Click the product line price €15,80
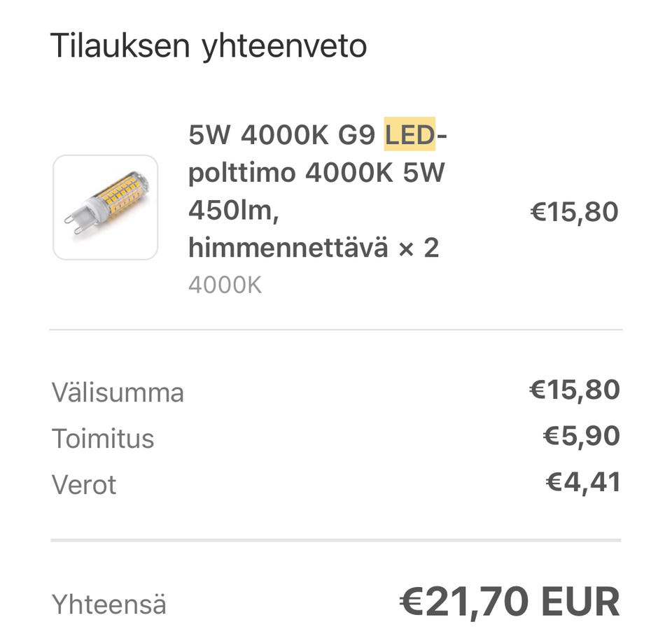 coord(574,211)
